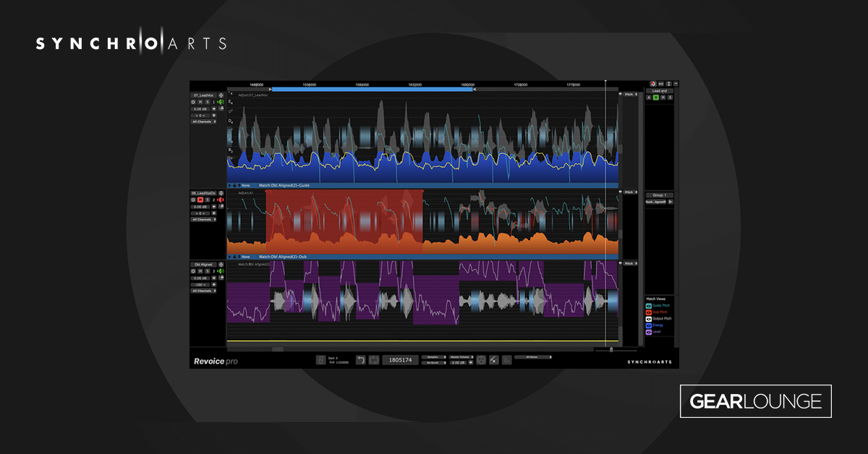This screenshot has height=454, width=868.
Task: Click the Match:Dbl Aligned(2)-Dub process label
Action: pos(284,255)
